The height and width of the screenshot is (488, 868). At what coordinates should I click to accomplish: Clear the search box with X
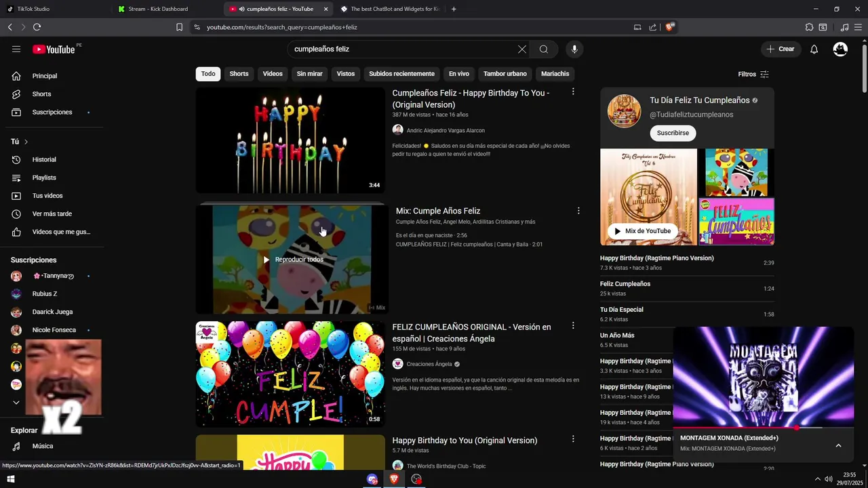click(522, 49)
